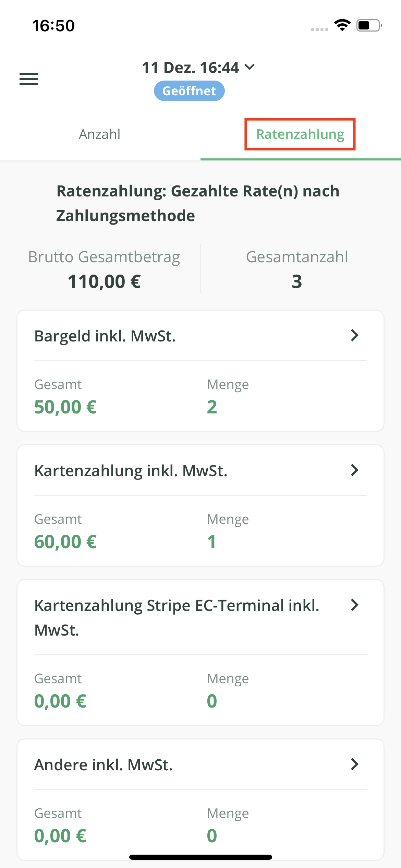
Task: Click the 11 Dez. 16:44 date header
Action: pyautogui.click(x=190, y=68)
